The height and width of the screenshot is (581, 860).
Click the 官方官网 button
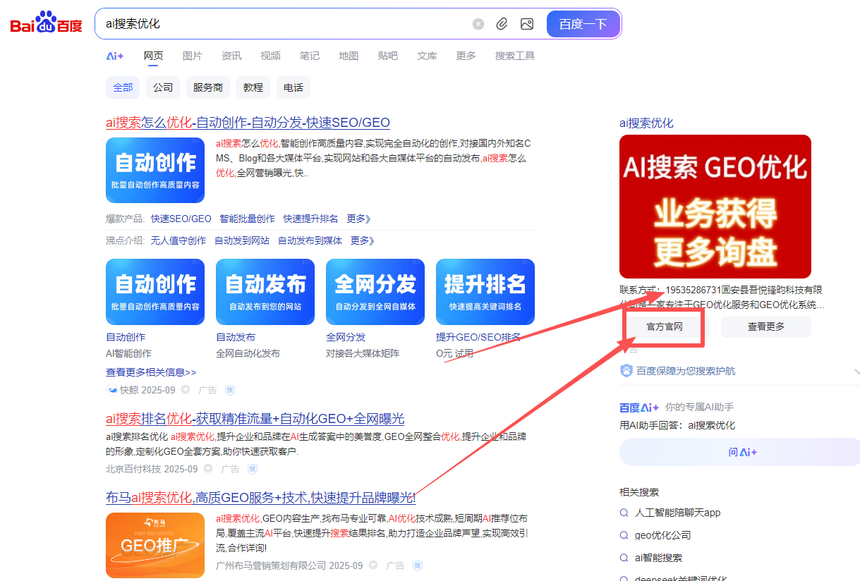coord(664,326)
